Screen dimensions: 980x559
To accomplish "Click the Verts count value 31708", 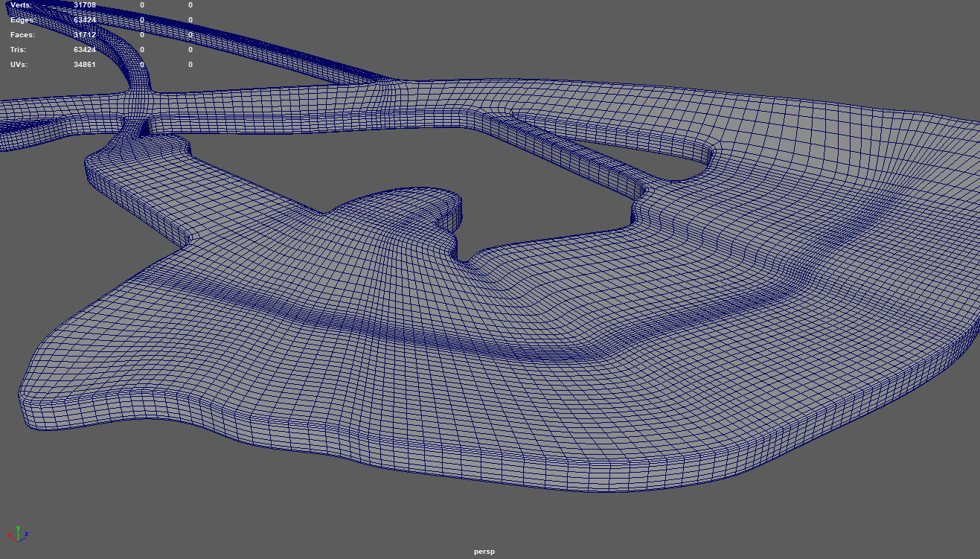I will [85, 5].
